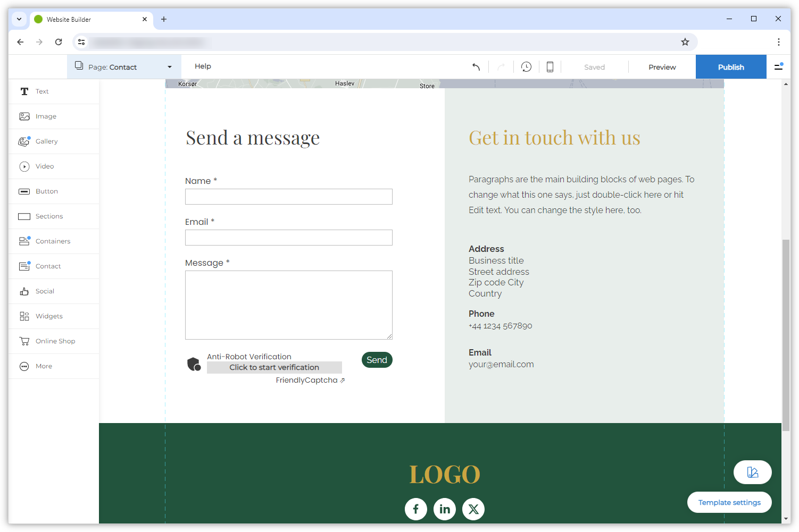Start the anti-robot verification
Viewport: 799px width, 532px height.
(x=274, y=367)
